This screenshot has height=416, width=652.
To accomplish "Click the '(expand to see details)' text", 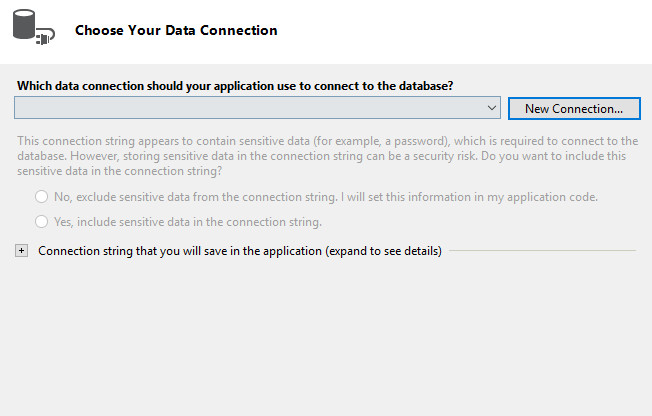I will pos(383,251).
